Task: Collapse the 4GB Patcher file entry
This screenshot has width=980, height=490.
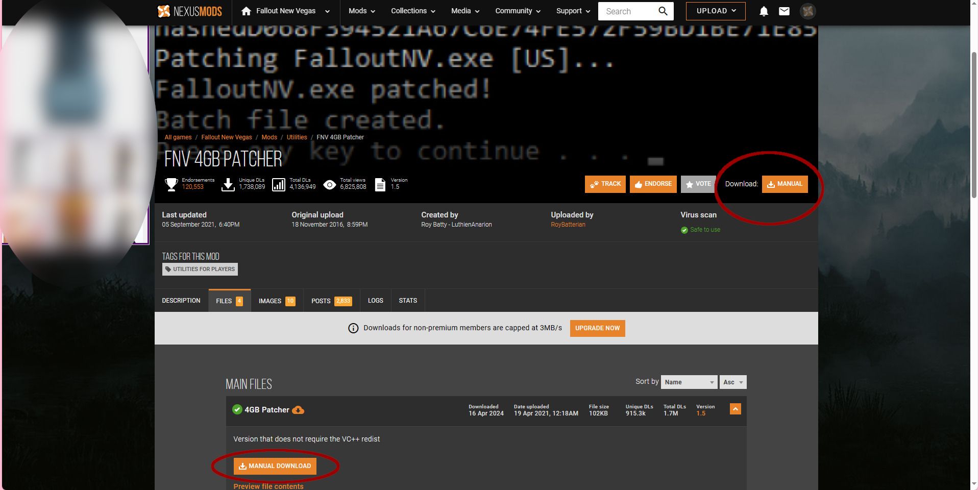Action: pyautogui.click(x=735, y=409)
